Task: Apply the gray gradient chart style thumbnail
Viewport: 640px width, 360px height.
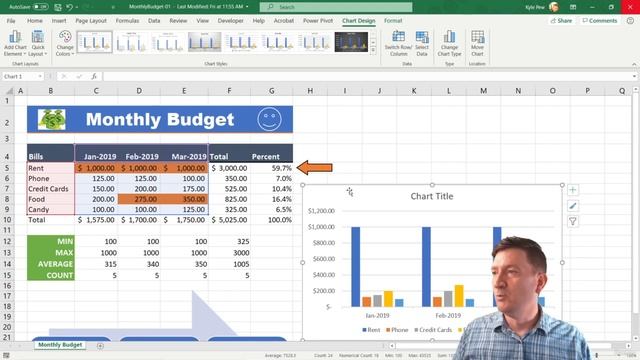Action: coord(204,42)
